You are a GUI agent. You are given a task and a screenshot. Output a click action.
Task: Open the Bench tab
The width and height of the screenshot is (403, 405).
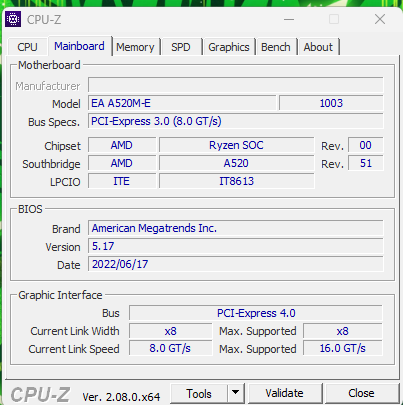(x=276, y=47)
